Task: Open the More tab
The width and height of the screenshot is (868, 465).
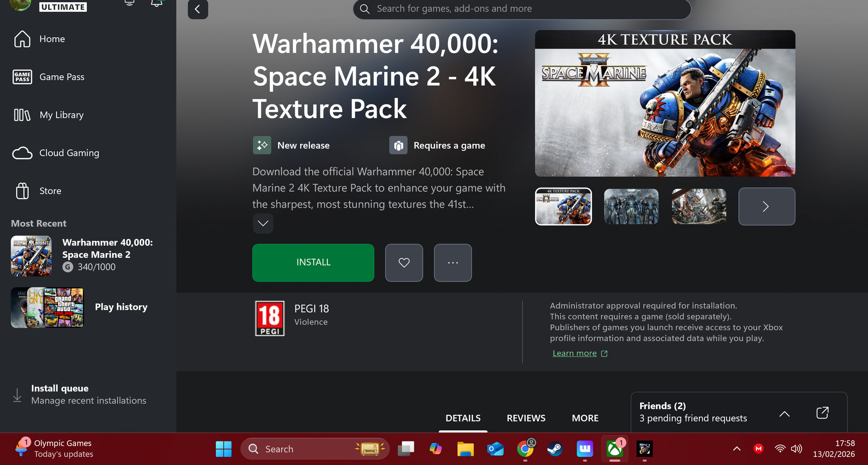Action: click(585, 418)
